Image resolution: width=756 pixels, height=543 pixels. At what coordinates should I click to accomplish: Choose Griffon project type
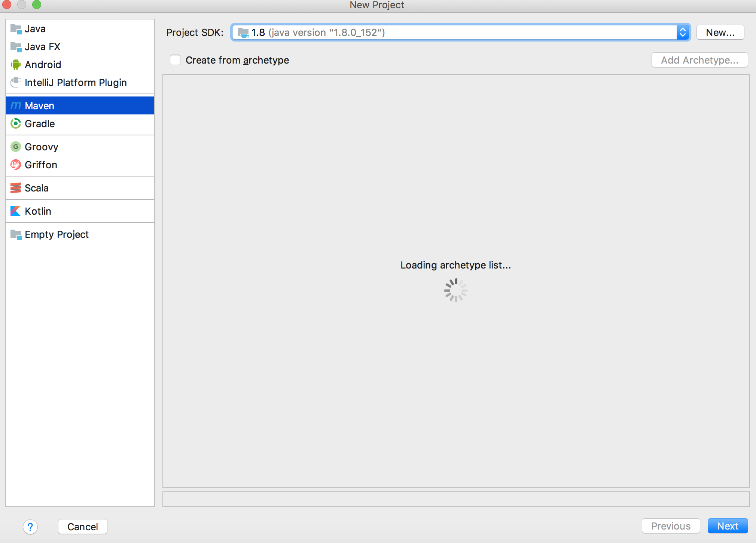point(80,165)
